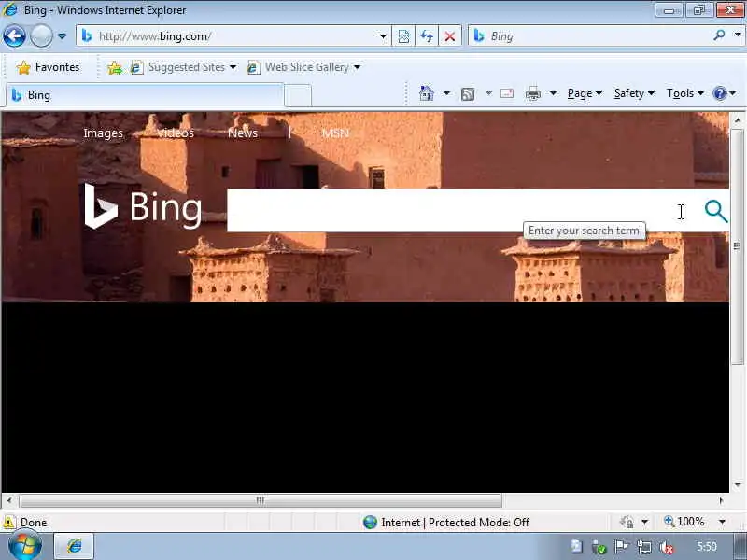Open the MSN link
The image size is (747, 560).
(x=335, y=133)
